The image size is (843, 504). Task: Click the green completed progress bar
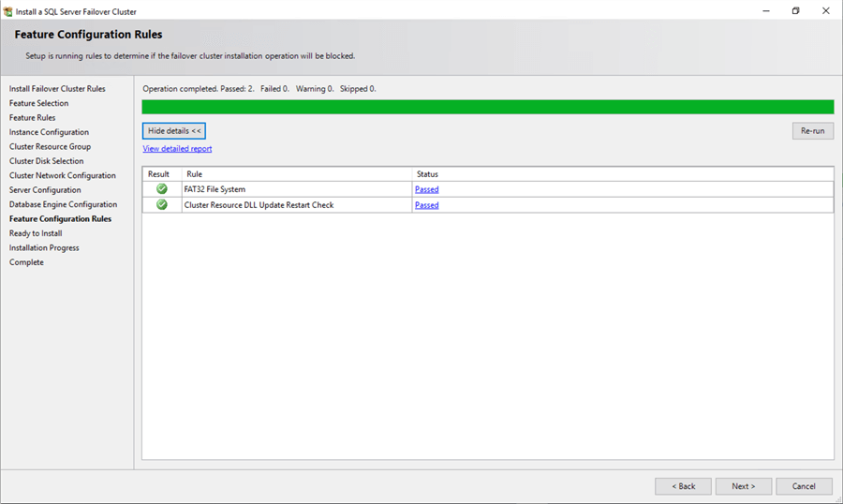488,107
